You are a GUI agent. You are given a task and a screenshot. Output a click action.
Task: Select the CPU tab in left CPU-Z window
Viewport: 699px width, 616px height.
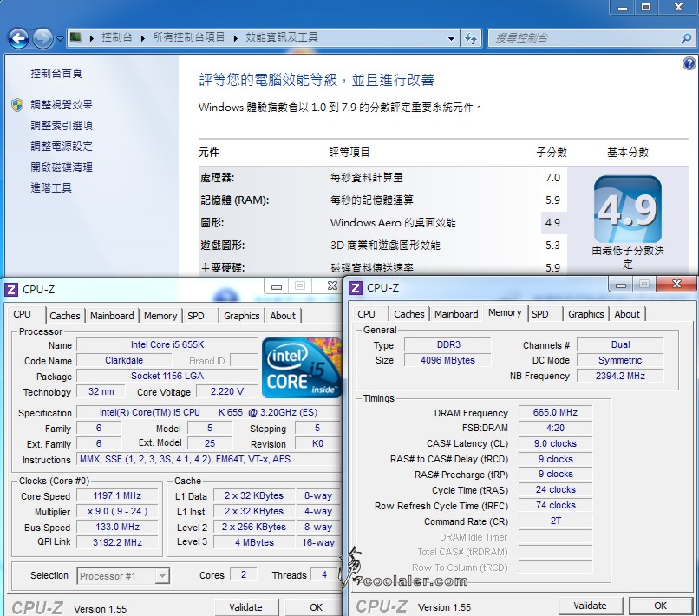[23, 314]
